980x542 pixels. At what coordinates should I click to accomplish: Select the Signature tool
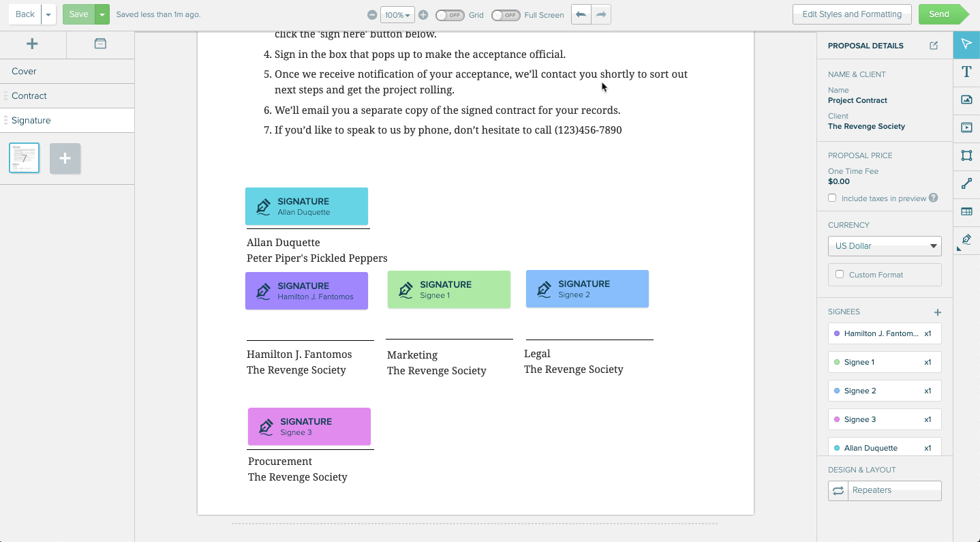point(966,240)
